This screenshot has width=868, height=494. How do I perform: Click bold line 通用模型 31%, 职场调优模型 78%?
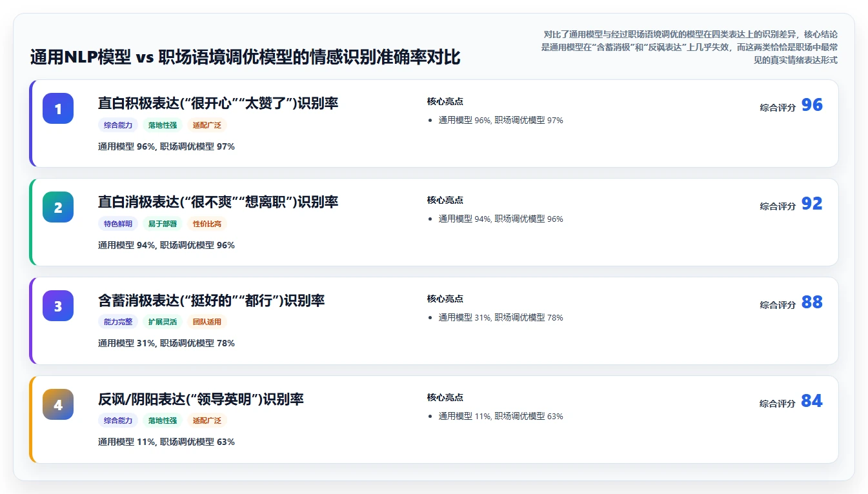coord(167,343)
